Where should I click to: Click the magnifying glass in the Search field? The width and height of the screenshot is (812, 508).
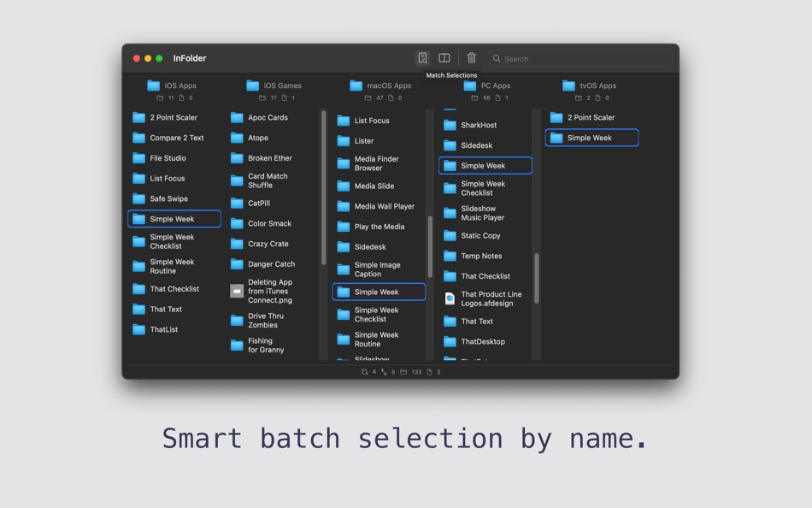497,58
